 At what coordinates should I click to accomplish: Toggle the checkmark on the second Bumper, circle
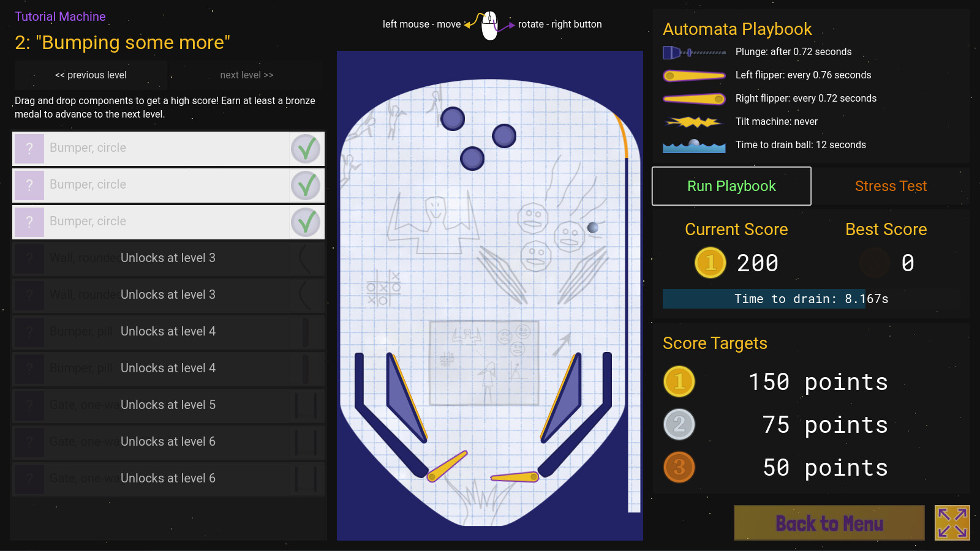point(307,185)
